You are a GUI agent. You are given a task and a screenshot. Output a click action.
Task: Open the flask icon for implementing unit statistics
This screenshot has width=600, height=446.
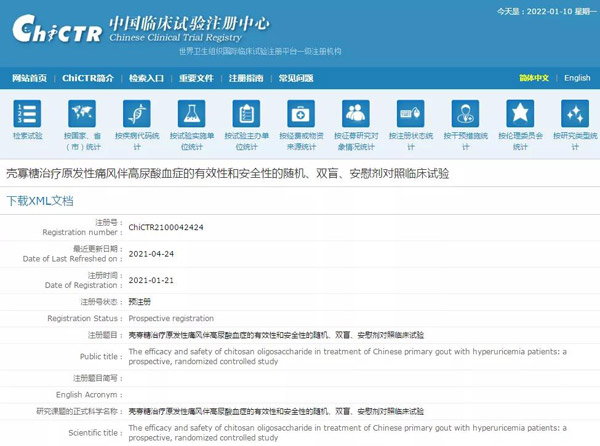tap(192, 113)
